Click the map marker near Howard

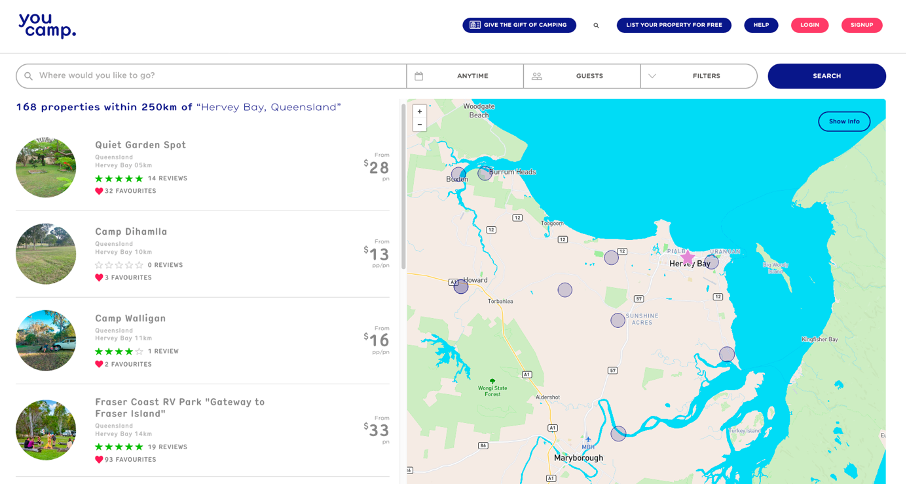coord(461,286)
